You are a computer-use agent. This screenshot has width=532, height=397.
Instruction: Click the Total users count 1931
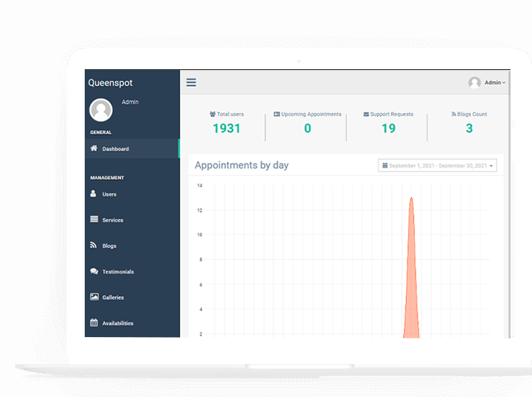[x=227, y=129]
